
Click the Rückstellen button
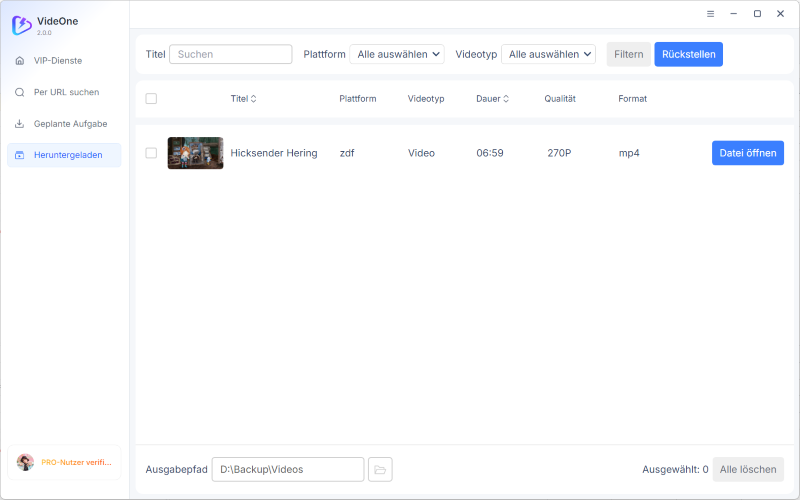point(689,54)
